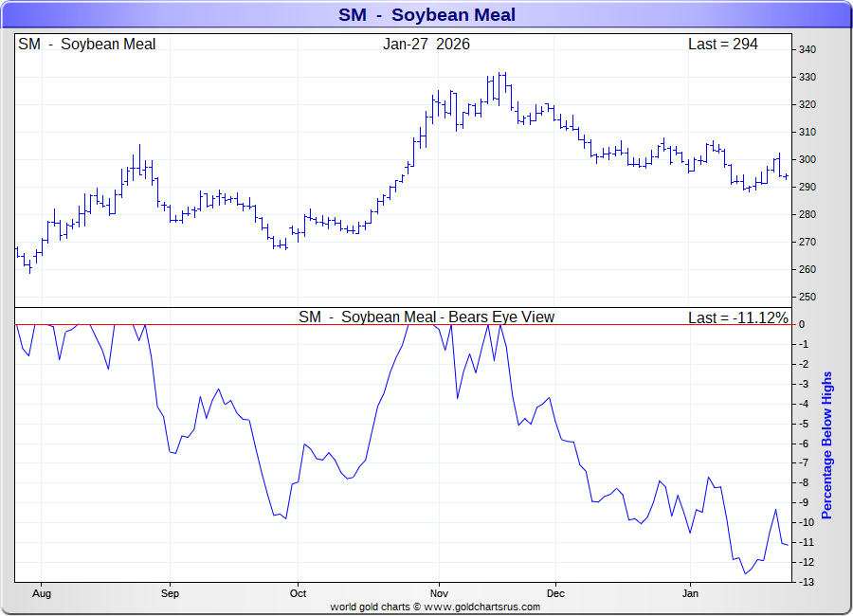Click the -6 percentage axis label
853x616 pixels.
tap(804, 444)
